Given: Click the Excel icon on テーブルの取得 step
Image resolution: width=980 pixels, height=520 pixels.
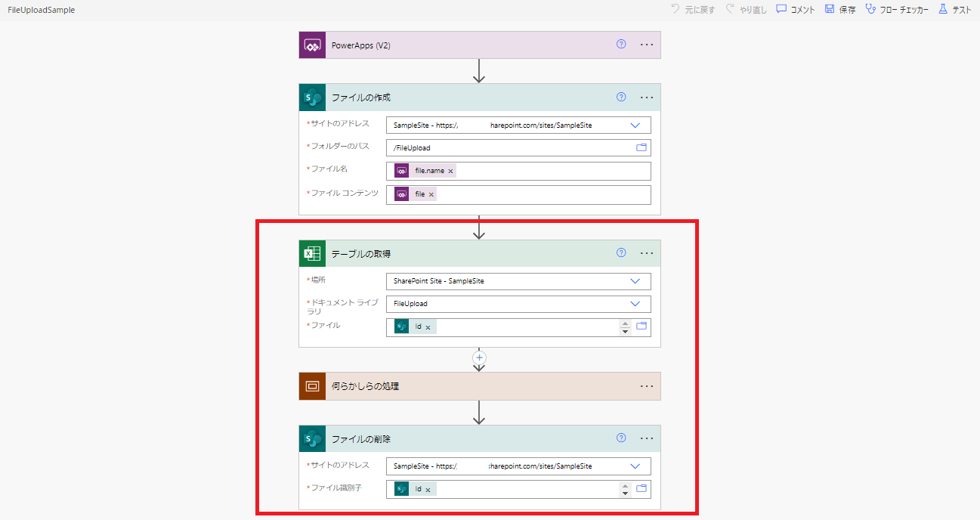Looking at the screenshot, I should coord(311,253).
